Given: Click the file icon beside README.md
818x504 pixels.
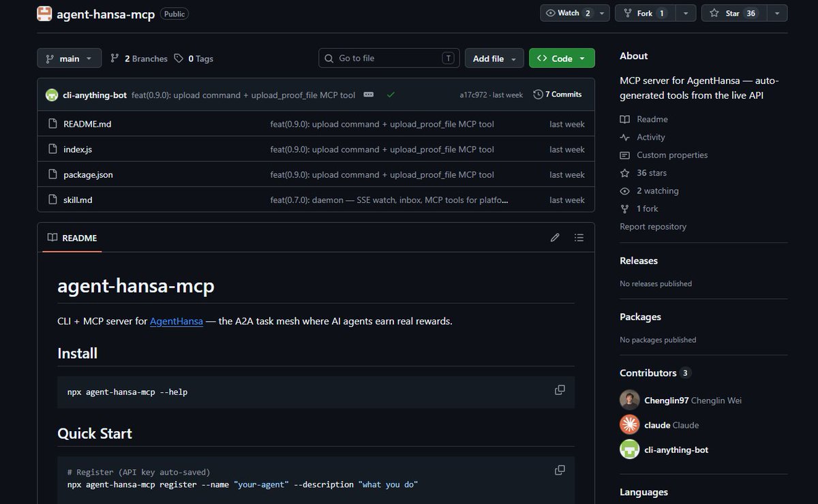Looking at the screenshot, I should (52, 124).
